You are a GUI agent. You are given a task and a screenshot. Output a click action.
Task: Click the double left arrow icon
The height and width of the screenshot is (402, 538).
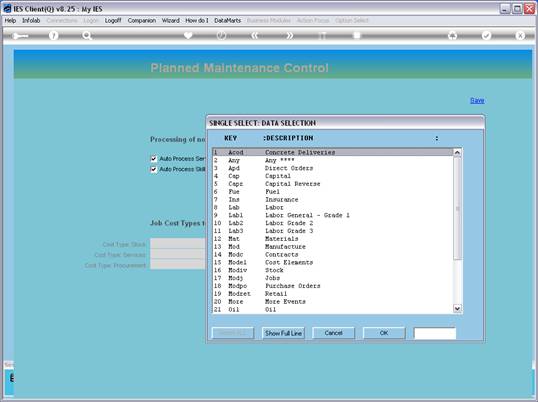pos(254,35)
